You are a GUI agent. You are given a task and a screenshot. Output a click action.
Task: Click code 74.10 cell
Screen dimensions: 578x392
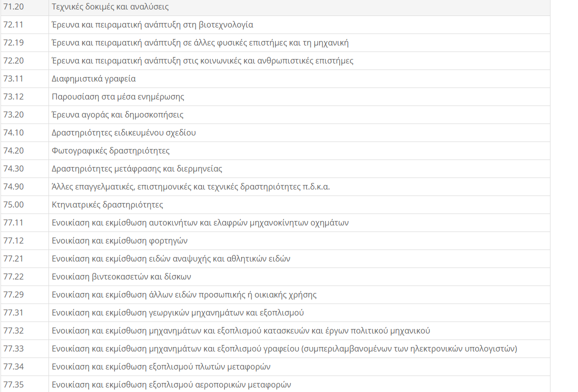tap(24, 133)
